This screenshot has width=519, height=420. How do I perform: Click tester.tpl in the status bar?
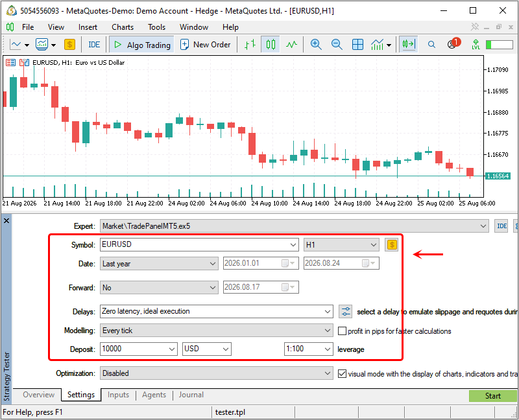230,412
